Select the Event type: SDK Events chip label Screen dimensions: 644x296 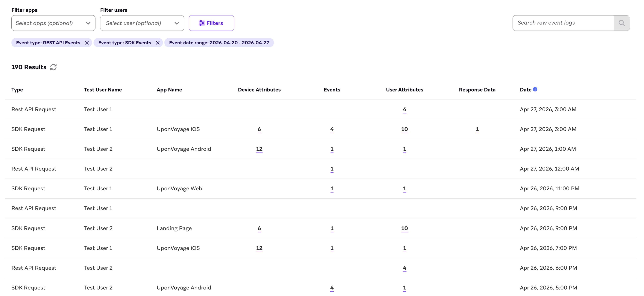(x=124, y=43)
